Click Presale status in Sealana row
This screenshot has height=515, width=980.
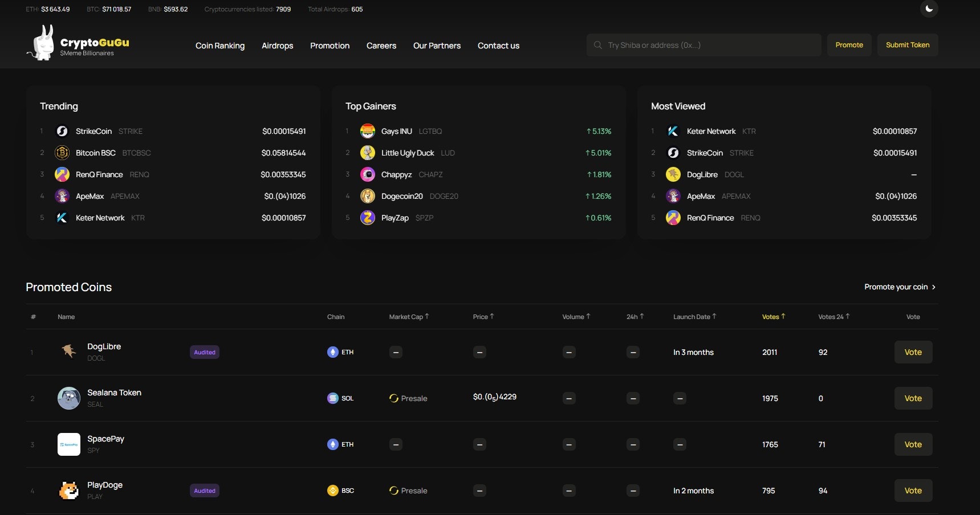pyautogui.click(x=408, y=398)
